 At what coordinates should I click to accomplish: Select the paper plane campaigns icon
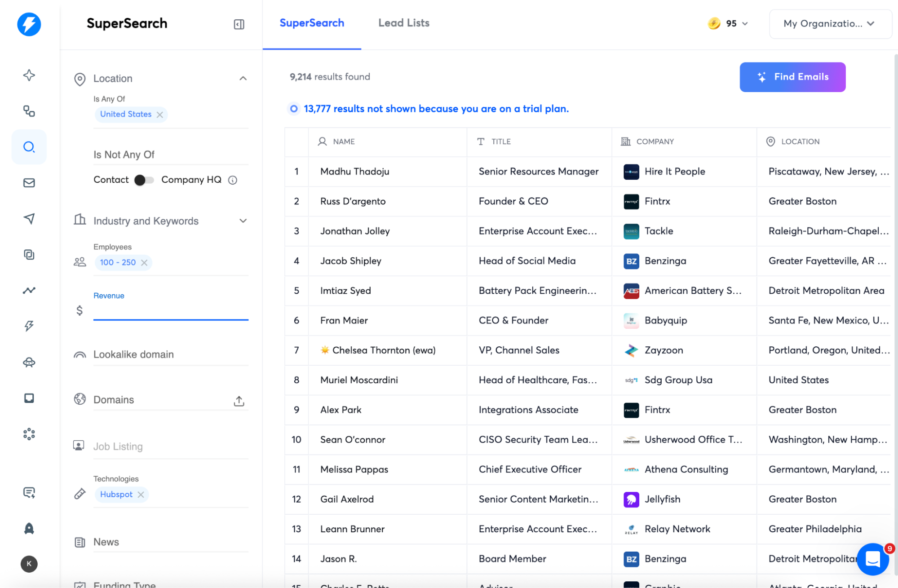[x=29, y=219]
